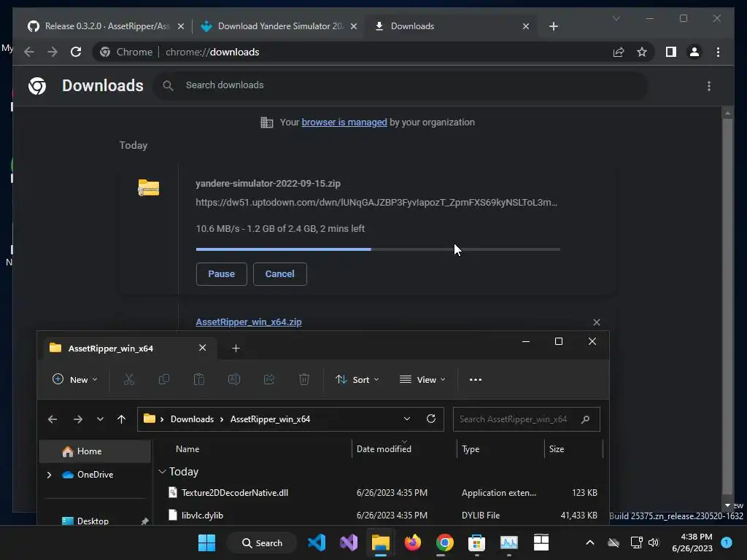This screenshot has width=747, height=560.
Task: Open Recent locations dropdown in Explorer
Action: tap(100, 419)
